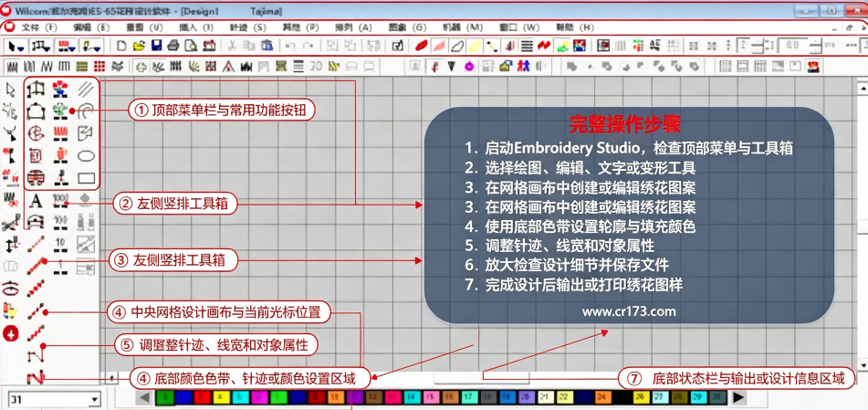The width and height of the screenshot is (868, 410).
Task: Click the Print icon in toolbar
Action: click(x=173, y=46)
